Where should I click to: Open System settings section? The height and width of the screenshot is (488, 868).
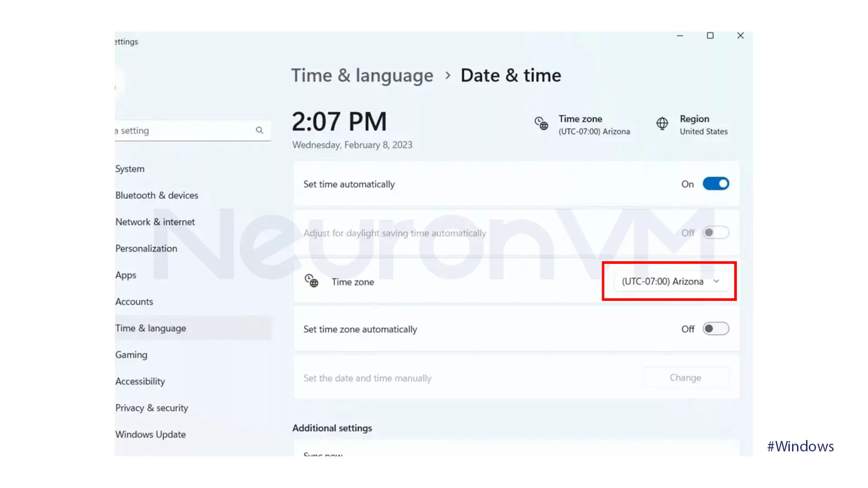129,169
